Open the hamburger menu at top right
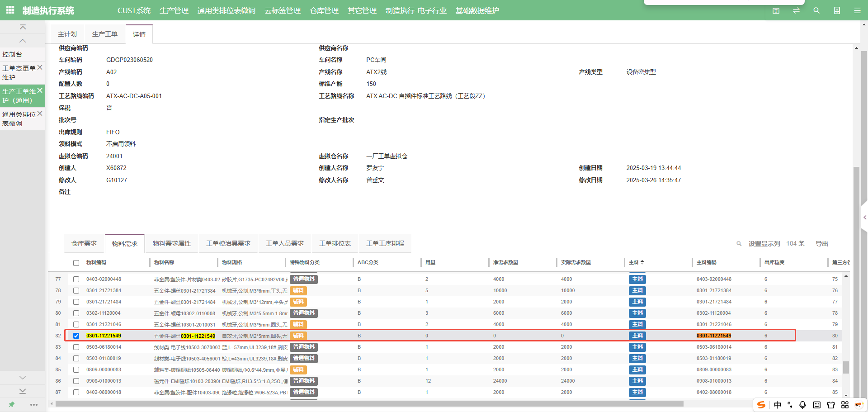The width and height of the screenshot is (868, 412). click(x=857, y=10)
